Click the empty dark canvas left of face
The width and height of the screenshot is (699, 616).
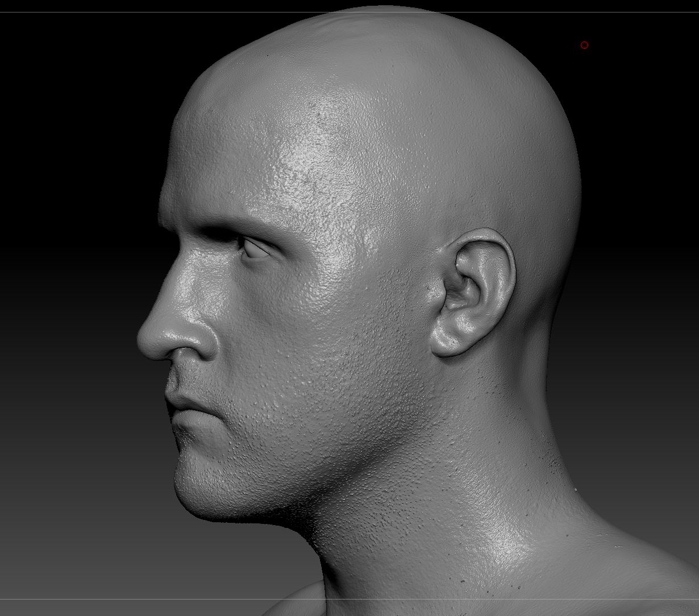[x=68, y=307]
